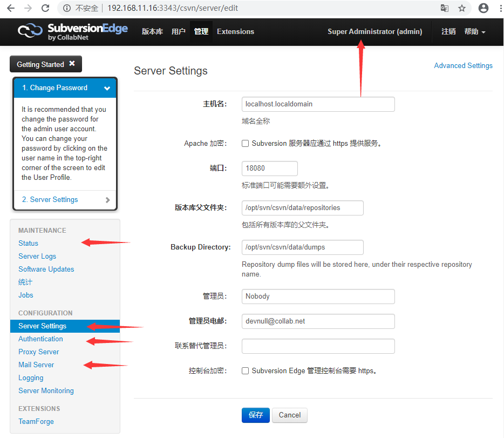
Task: Open the Authentication configuration page
Action: point(40,339)
